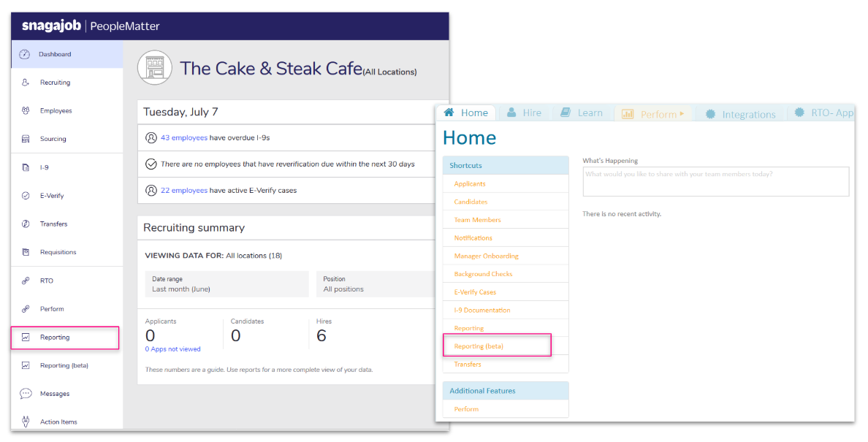Click the There is no recent activity text
The height and width of the screenshot is (442, 868).
click(x=622, y=213)
